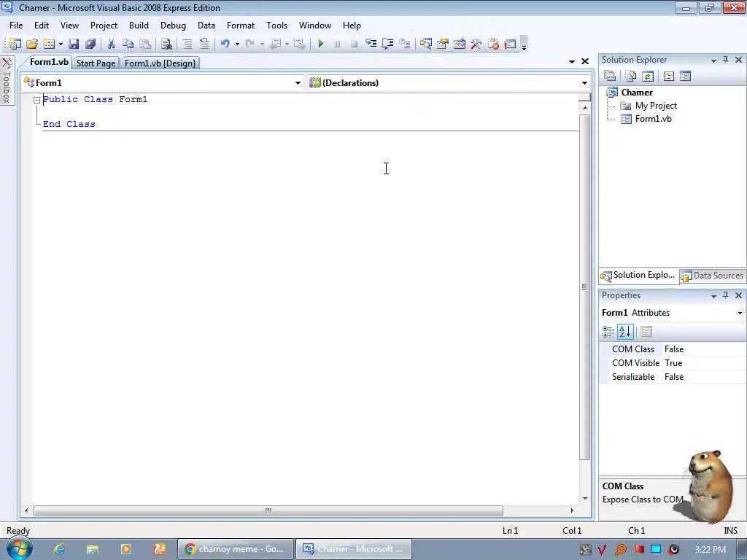The image size is (747, 560).
Task: Toggle Categorized view in Properties panel
Action: click(608, 332)
